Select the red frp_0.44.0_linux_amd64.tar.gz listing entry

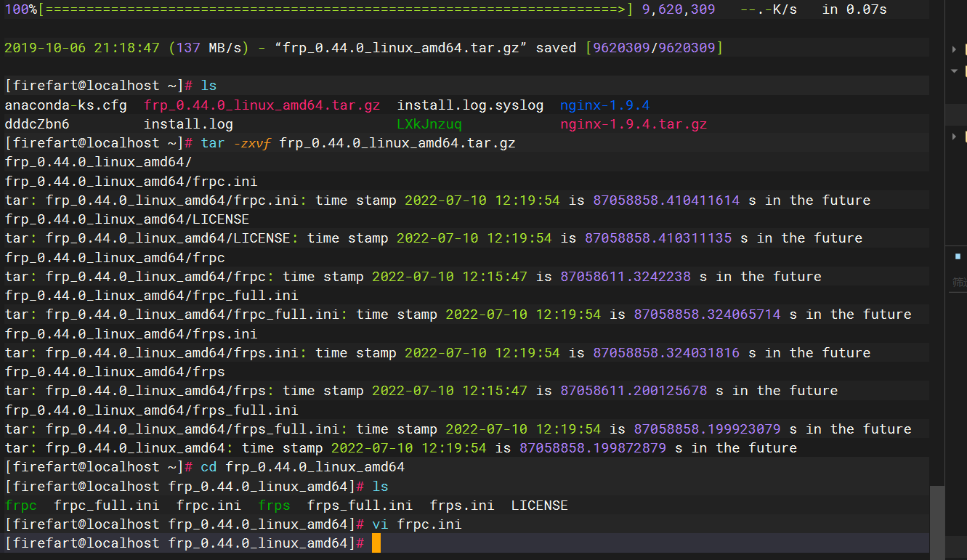(x=262, y=105)
